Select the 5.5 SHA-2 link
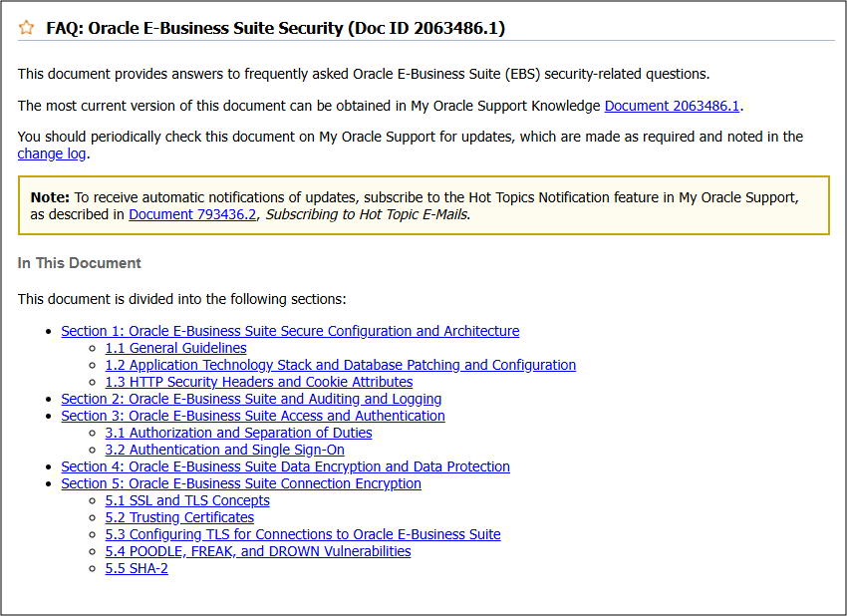Screen dimensions: 847x616 coord(137,568)
